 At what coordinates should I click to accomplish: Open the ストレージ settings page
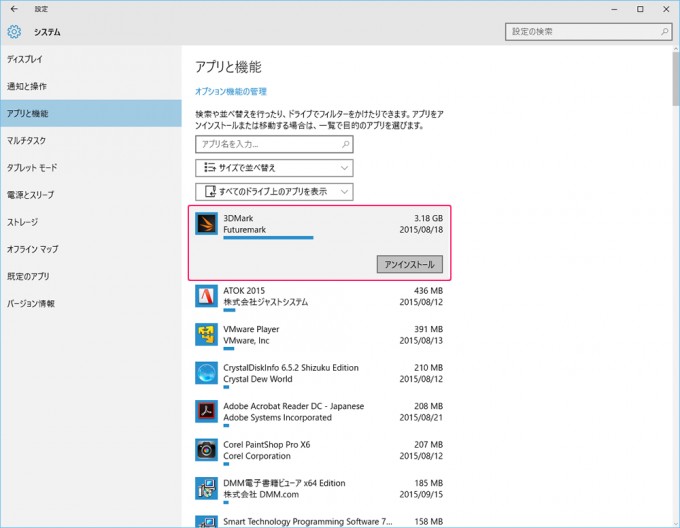point(91,222)
